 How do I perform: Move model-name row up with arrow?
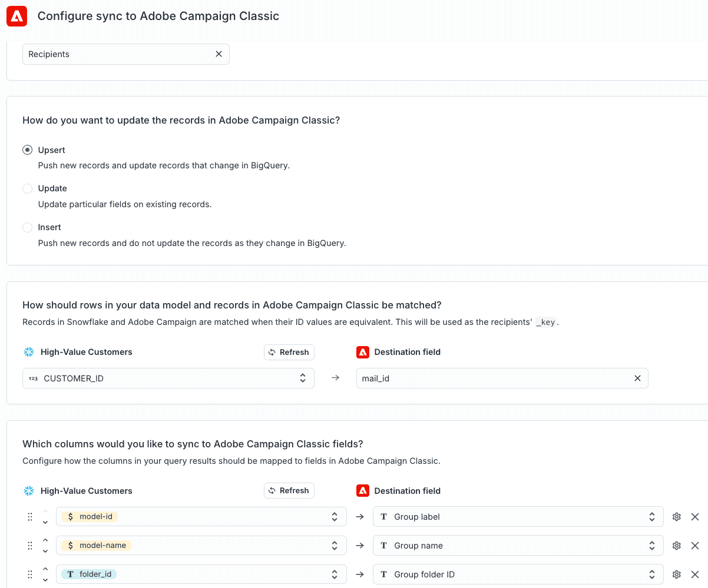click(x=45, y=540)
